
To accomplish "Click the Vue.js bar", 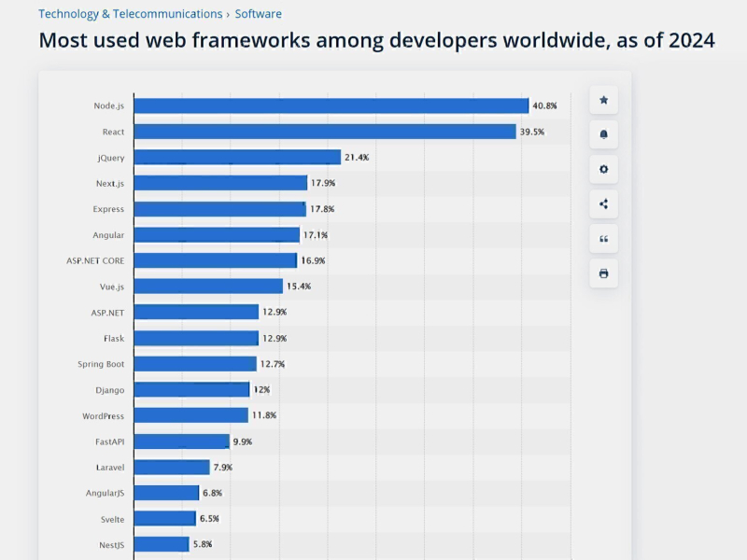I will point(208,287).
